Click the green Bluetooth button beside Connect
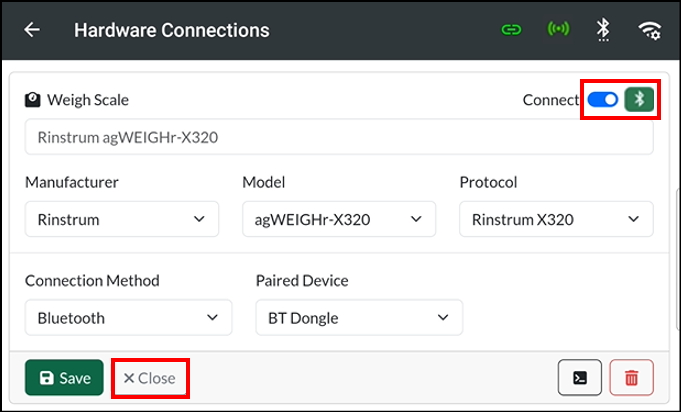Screen dimensions: 681x412 click(x=639, y=99)
